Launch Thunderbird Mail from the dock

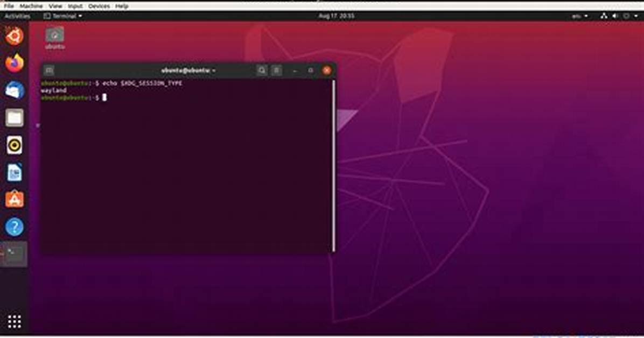15,90
